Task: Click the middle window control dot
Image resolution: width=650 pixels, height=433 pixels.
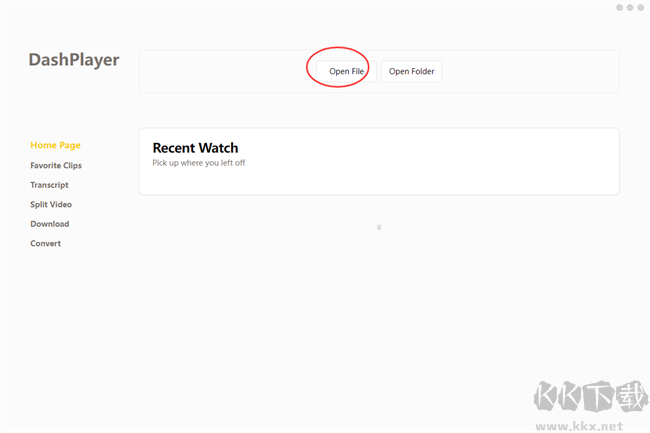Action: coord(630,7)
